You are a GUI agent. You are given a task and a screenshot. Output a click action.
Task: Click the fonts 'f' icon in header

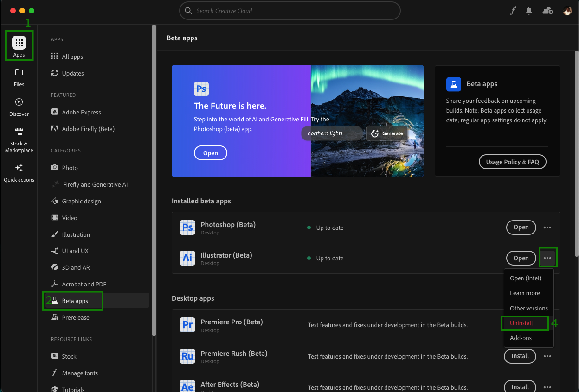point(513,11)
